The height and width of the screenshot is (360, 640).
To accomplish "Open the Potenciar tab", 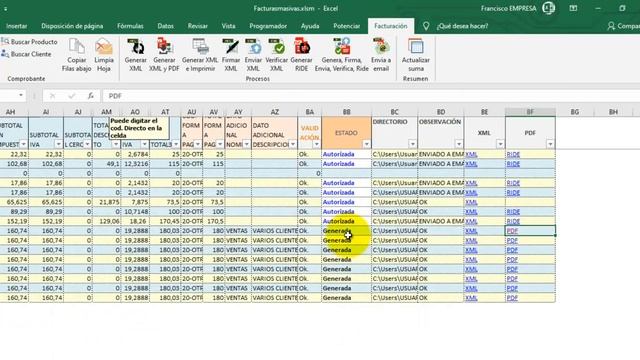I will point(347,26).
